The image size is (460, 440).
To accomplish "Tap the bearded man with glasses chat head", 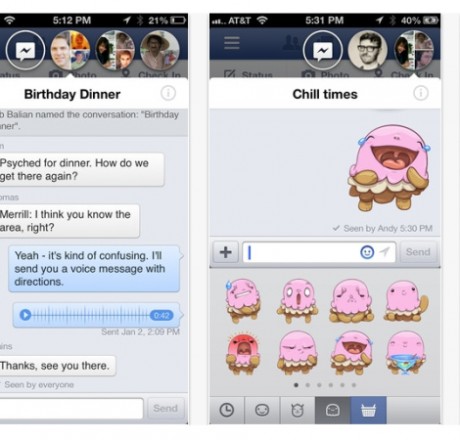I will coord(368,50).
